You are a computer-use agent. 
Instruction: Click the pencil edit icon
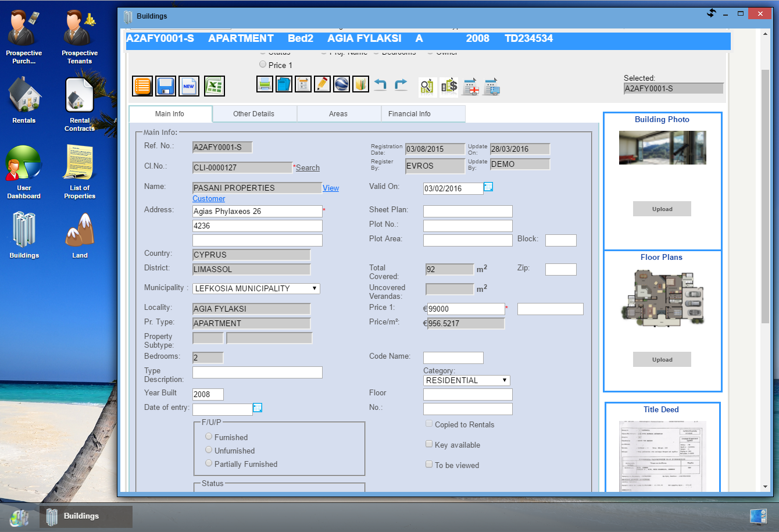tap(322, 84)
